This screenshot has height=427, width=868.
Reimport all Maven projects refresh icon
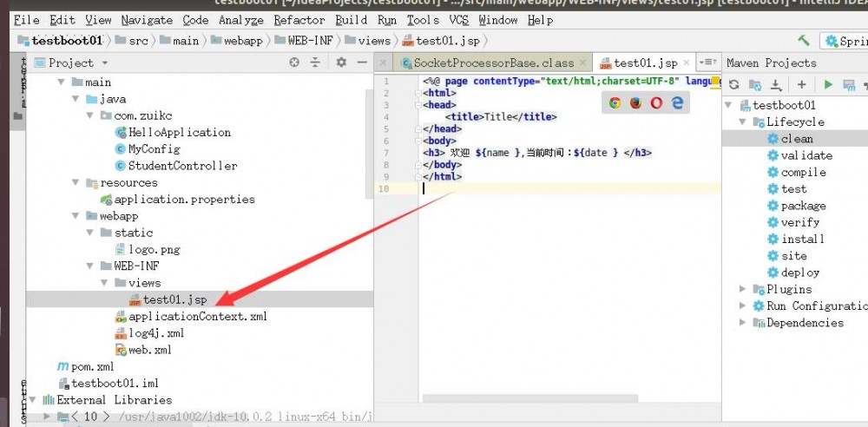(x=734, y=85)
